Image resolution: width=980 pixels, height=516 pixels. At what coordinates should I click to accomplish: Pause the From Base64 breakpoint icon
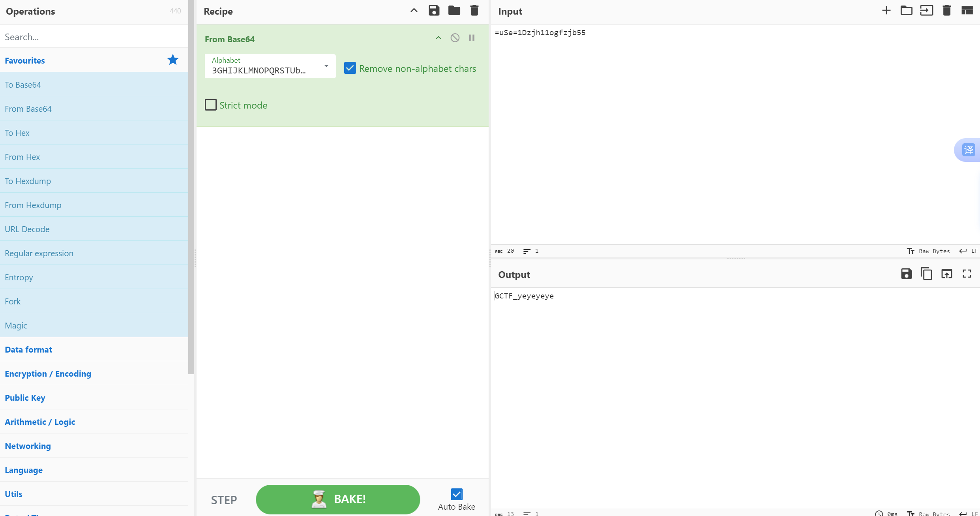click(x=472, y=38)
